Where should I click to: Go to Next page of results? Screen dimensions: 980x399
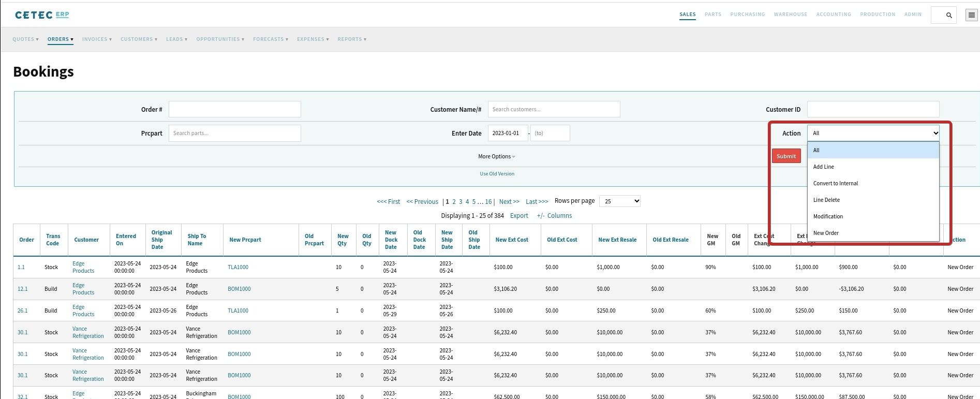(509, 201)
